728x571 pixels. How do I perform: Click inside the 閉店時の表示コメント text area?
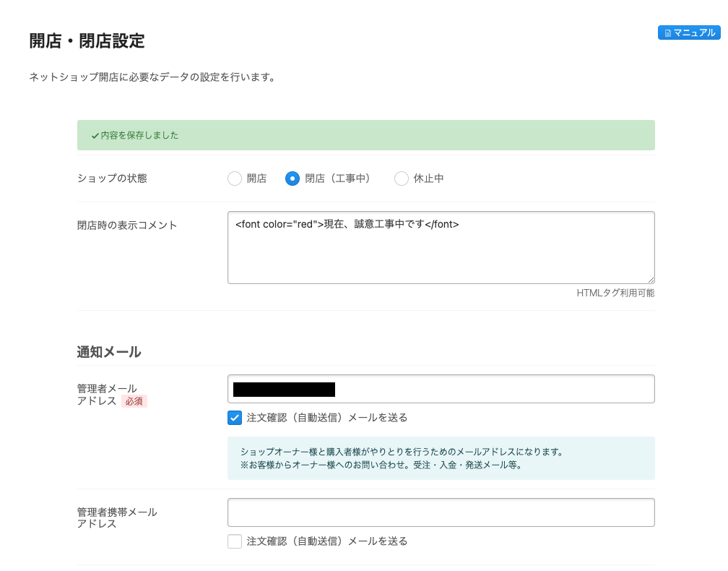click(441, 246)
